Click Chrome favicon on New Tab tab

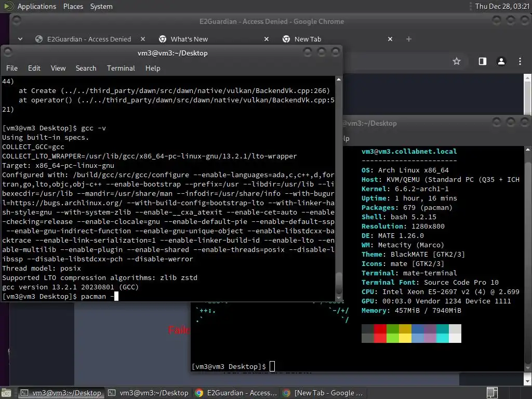(286, 39)
